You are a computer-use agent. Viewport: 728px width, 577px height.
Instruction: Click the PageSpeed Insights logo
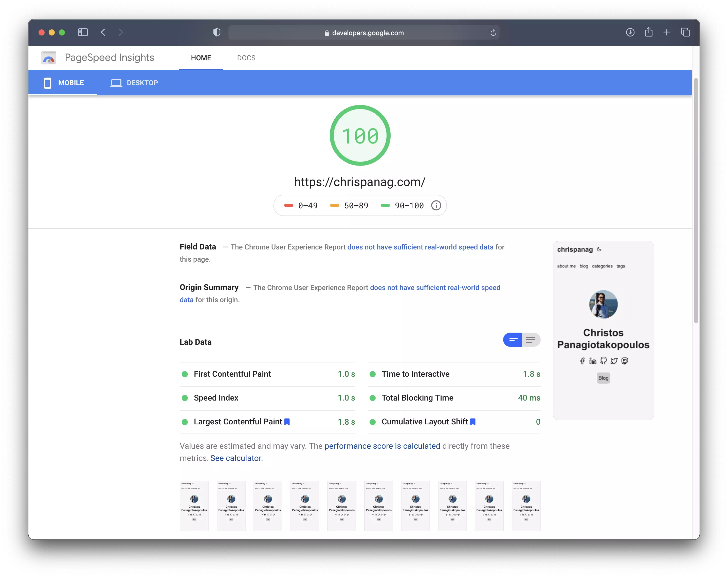[x=49, y=58]
